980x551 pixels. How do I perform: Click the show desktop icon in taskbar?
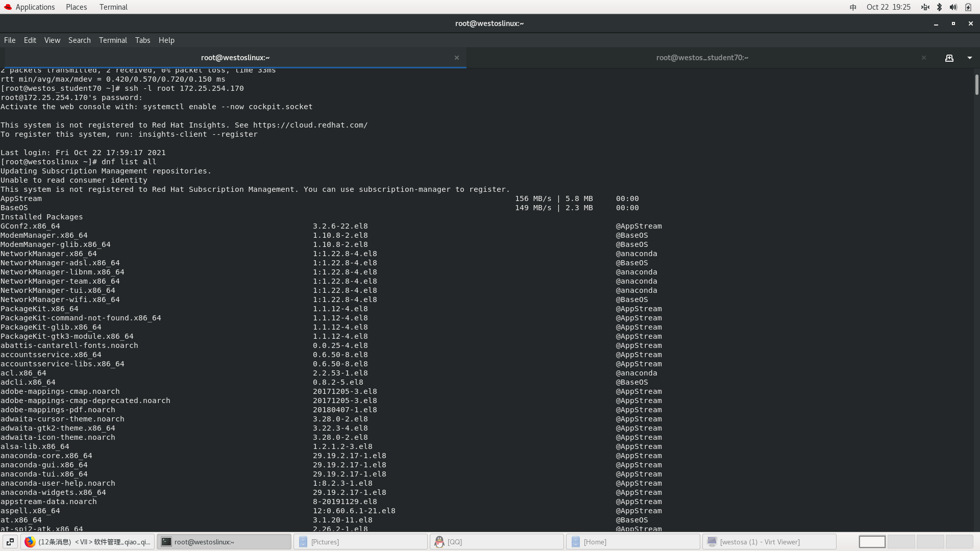[10, 542]
